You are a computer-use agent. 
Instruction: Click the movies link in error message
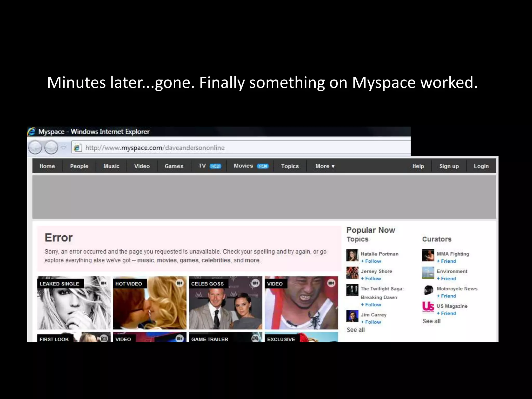point(167,260)
